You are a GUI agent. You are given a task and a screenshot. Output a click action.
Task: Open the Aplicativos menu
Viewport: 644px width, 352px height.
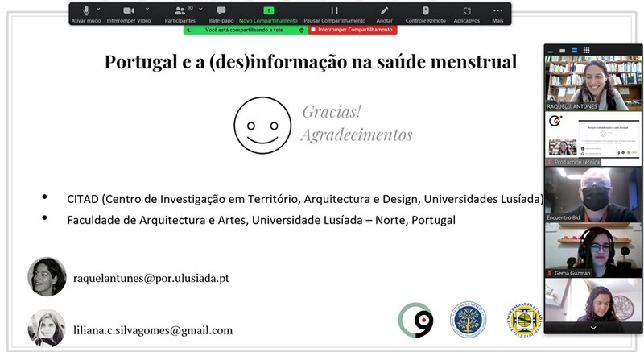coord(466,11)
